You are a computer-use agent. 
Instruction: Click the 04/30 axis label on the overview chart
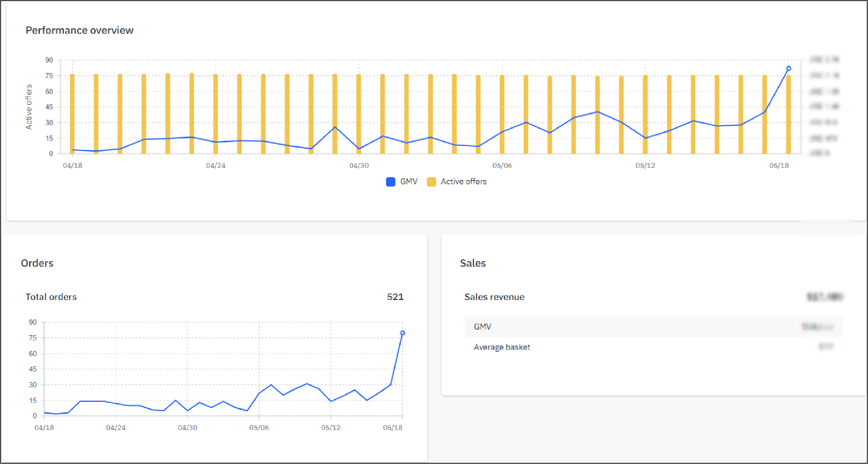(358, 165)
